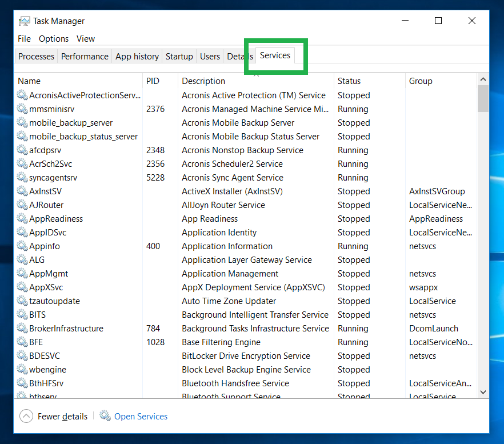Screen dimensions: 504x444
Task: Sort by the Description column header
Action: click(256, 81)
